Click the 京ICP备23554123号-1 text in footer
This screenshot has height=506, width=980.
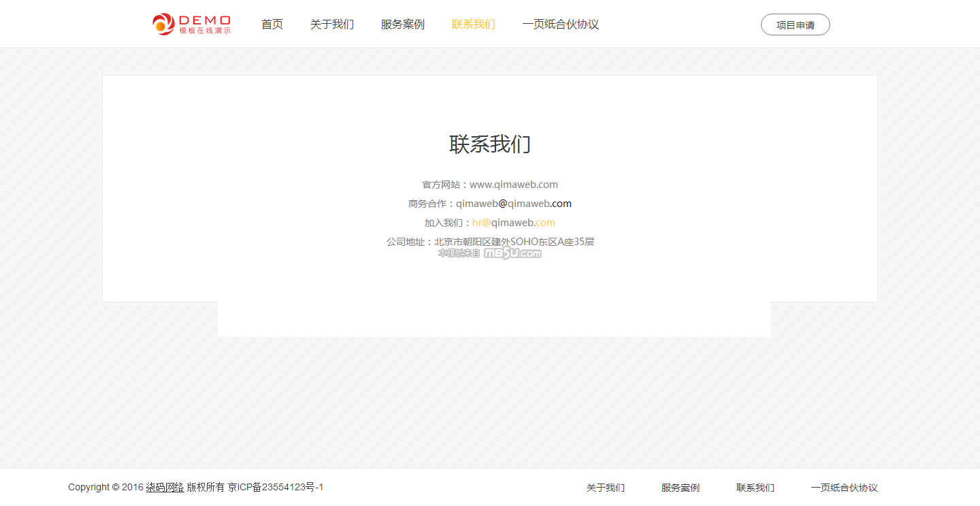[x=276, y=488]
